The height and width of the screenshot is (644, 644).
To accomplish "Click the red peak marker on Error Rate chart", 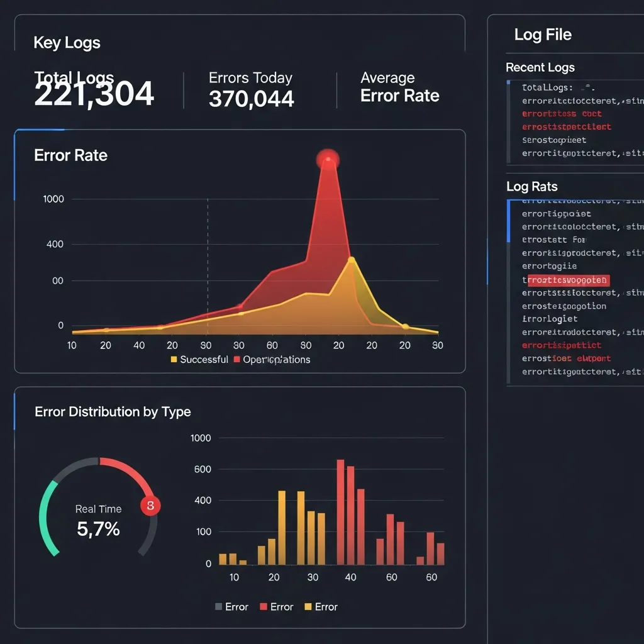I will (x=328, y=159).
